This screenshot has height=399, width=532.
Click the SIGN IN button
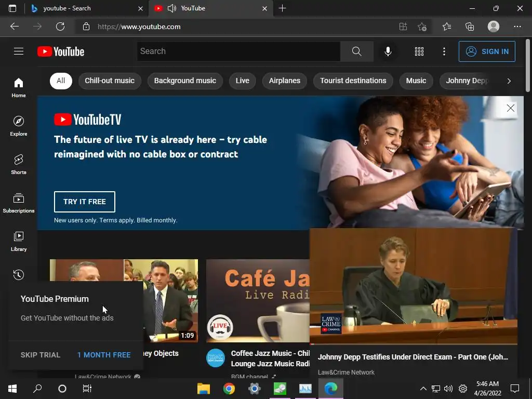click(x=487, y=51)
